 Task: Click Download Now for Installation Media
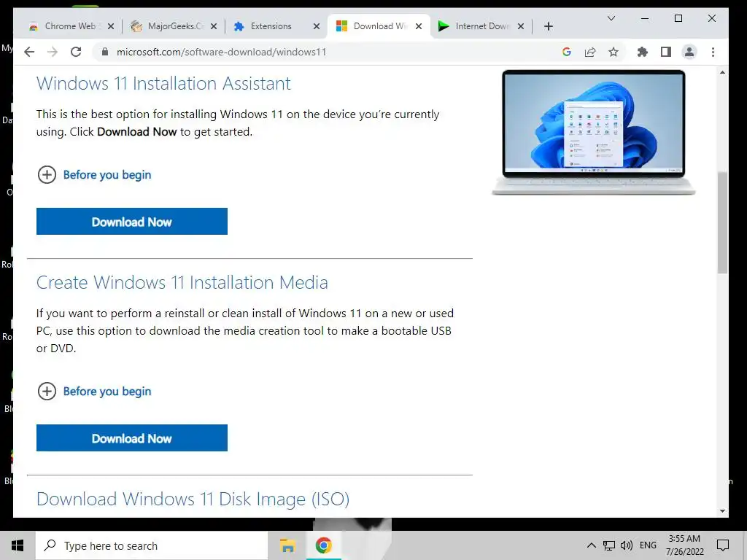click(x=132, y=438)
